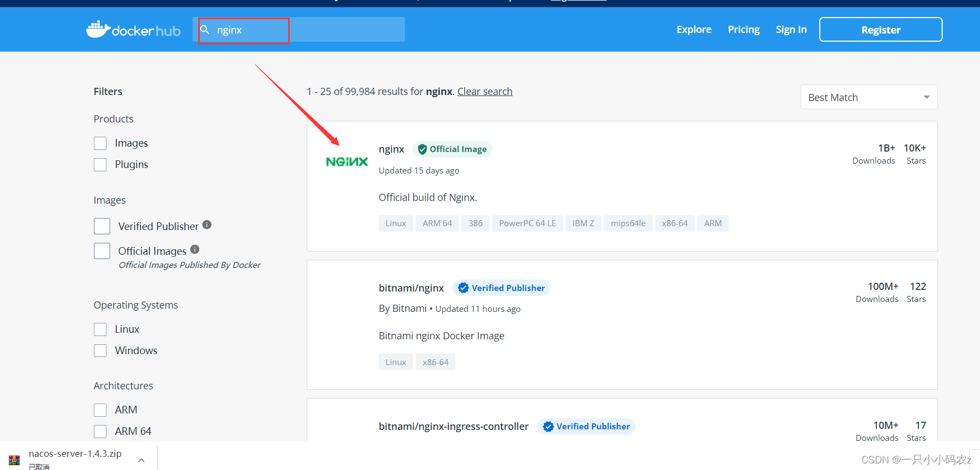Click the '1B+ Downloads' stat on nginx

pos(874,154)
